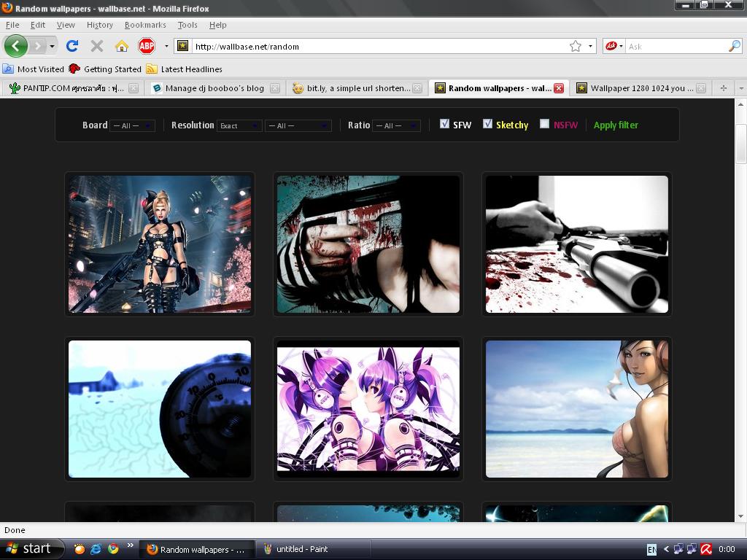Click the Ask search engine icon
747x560 pixels.
611,46
